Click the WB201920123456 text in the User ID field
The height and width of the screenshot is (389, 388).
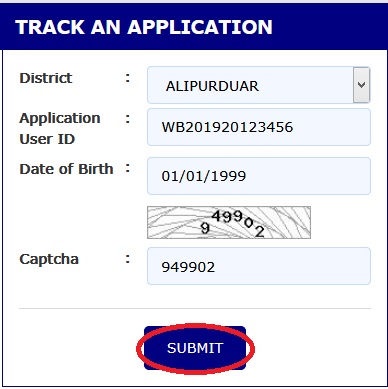tap(227, 127)
